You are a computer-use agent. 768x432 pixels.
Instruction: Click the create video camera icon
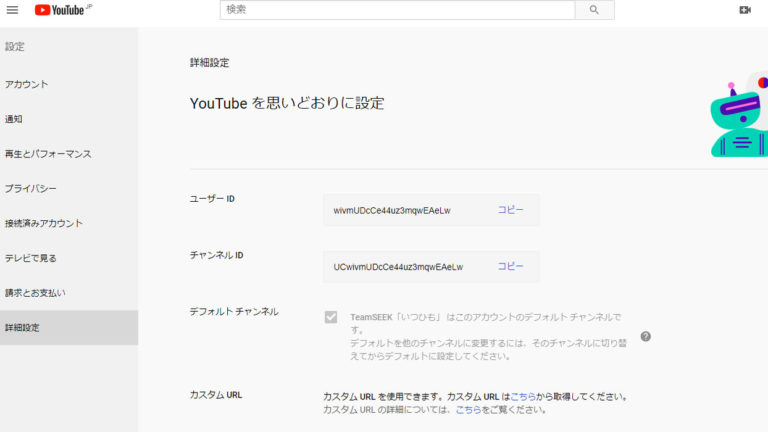click(745, 10)
